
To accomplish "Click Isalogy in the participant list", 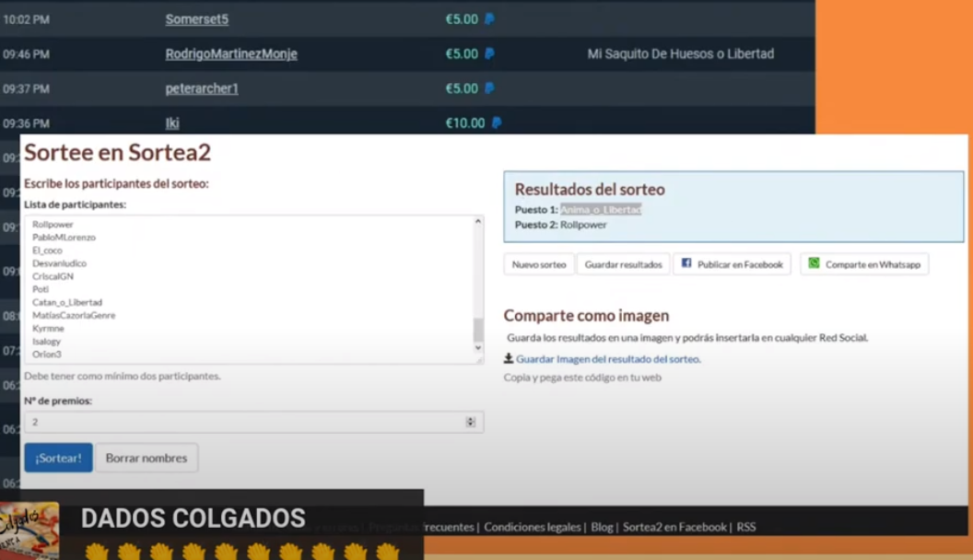I will (x=47, y=342).
